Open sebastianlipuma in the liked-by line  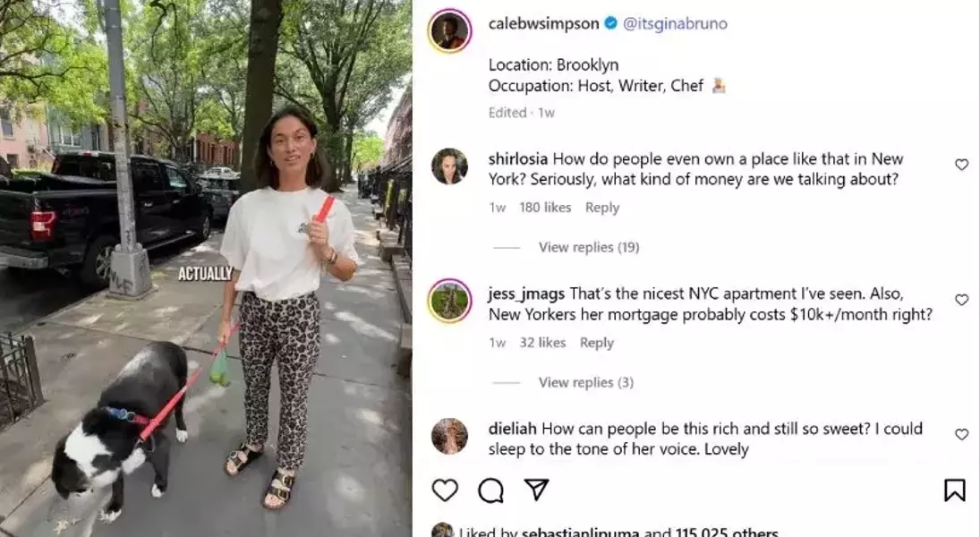coord(580,532)
